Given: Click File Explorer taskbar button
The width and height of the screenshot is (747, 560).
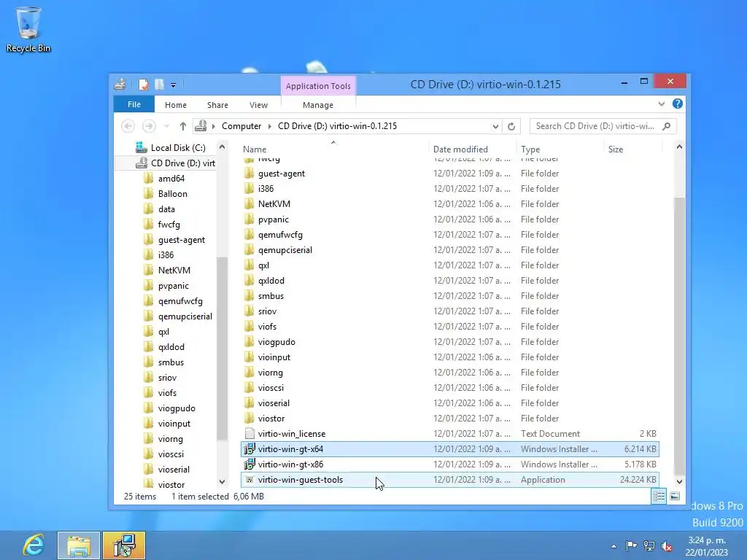Looking at the screenshot, I should (79, 545).
